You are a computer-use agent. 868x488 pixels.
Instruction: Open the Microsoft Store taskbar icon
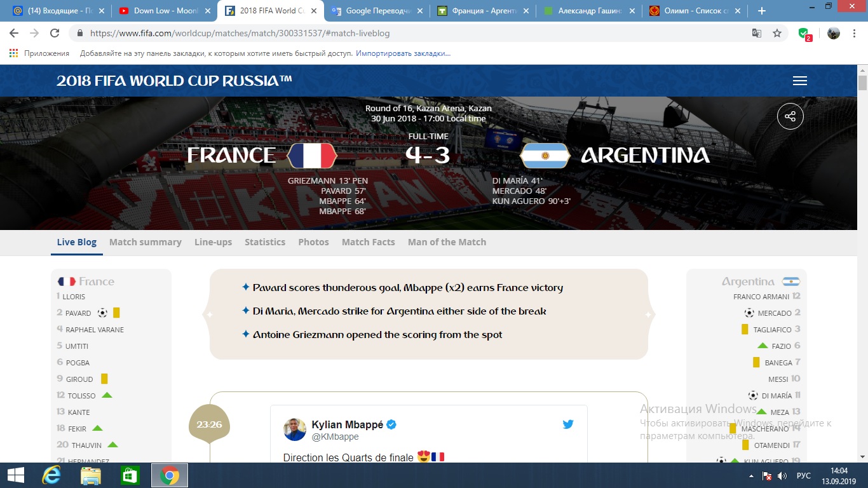[x=130, y=475]
